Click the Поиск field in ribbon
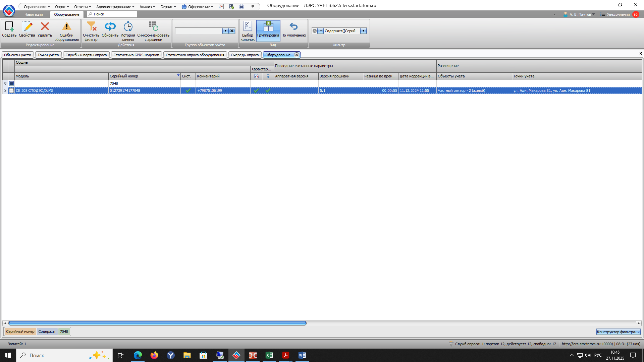 (112, 14)
